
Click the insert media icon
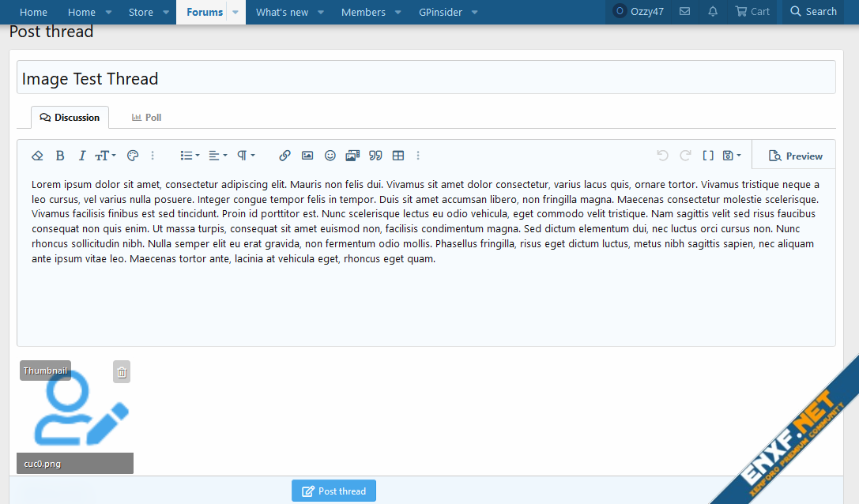(352, 156)
